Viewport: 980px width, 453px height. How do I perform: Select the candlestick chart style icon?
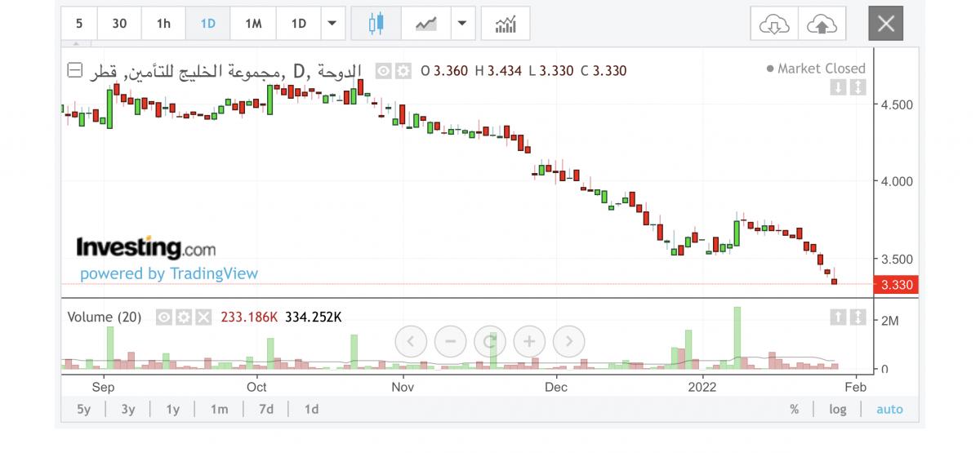376,24
